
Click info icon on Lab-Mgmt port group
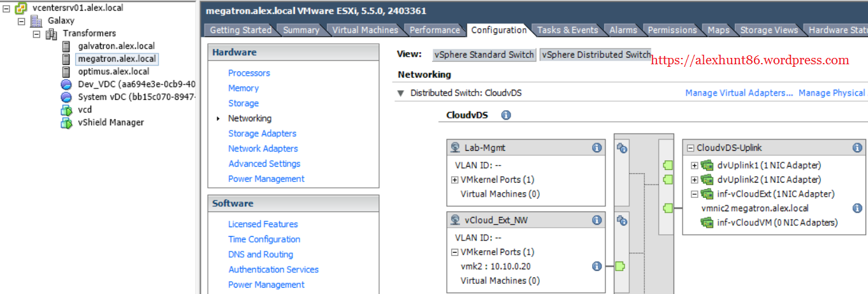(597, 148)
